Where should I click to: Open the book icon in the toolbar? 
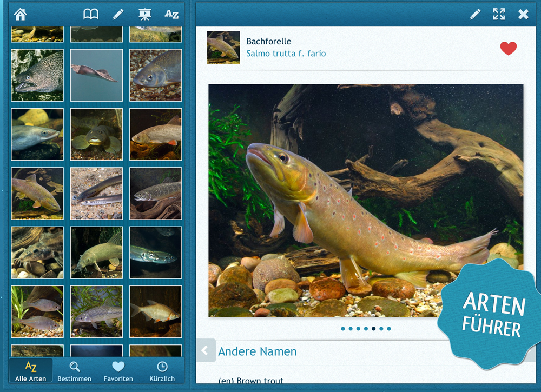click(x=91, y=14)
